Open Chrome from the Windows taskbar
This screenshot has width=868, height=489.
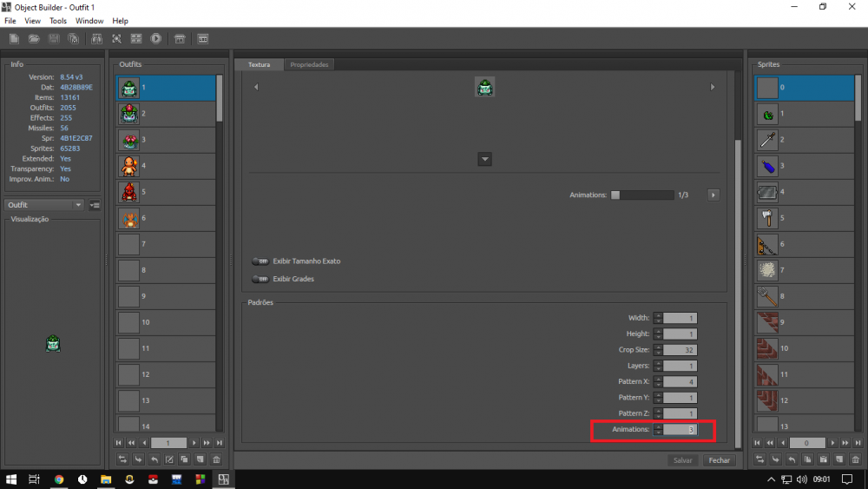(x=59, y=479)
